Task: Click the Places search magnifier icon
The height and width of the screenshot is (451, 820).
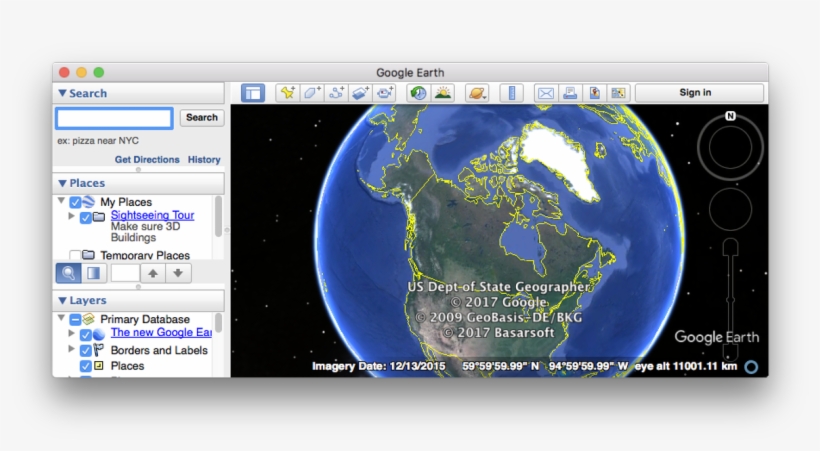Action: [68, 273]
